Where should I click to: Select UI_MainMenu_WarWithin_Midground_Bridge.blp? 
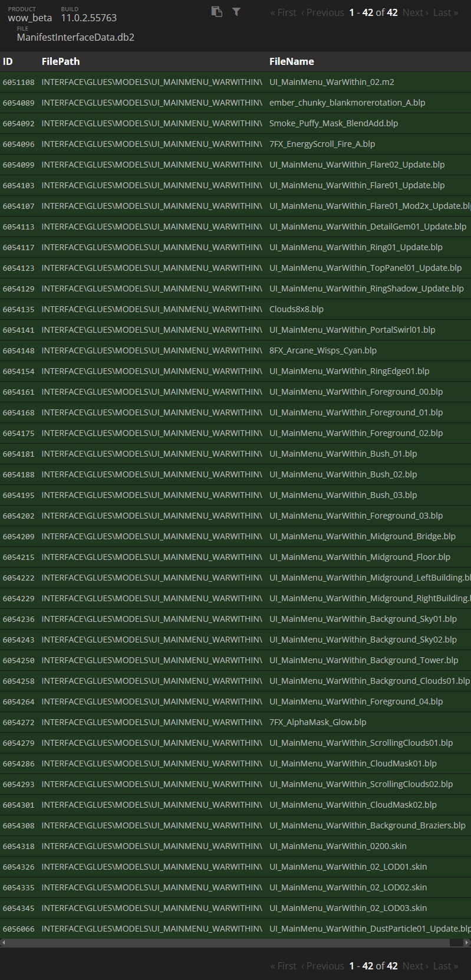coord(363,536)
